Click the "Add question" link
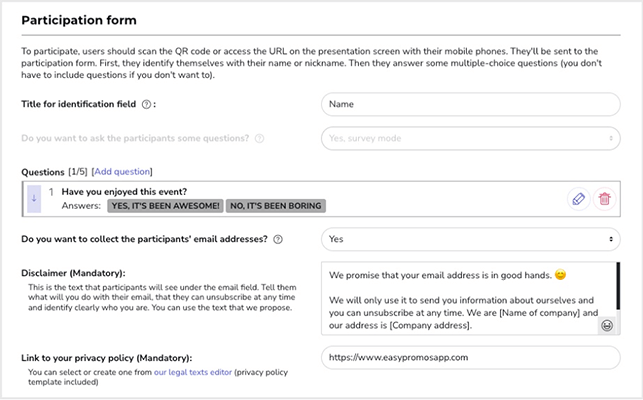This screenshot has width=643, height=400. [x=122, y=172]
